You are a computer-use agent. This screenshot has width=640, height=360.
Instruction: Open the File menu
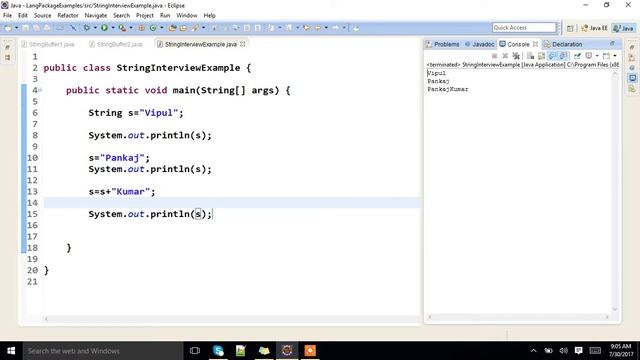7,16
